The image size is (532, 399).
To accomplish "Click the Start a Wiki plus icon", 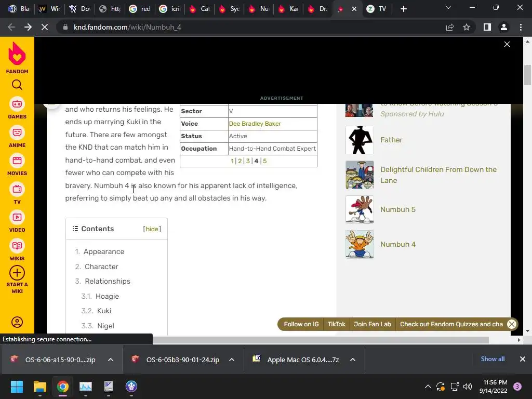I will [17, 273].
